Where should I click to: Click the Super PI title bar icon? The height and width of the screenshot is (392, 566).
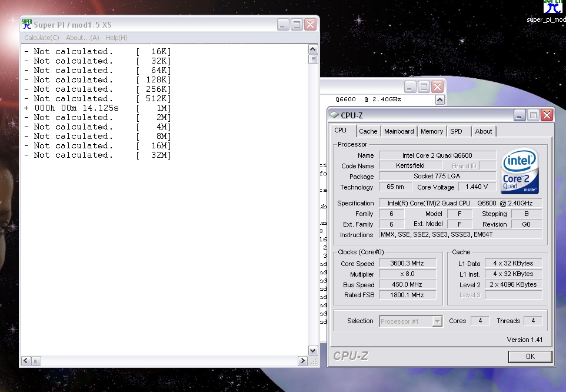click(26, 25)
